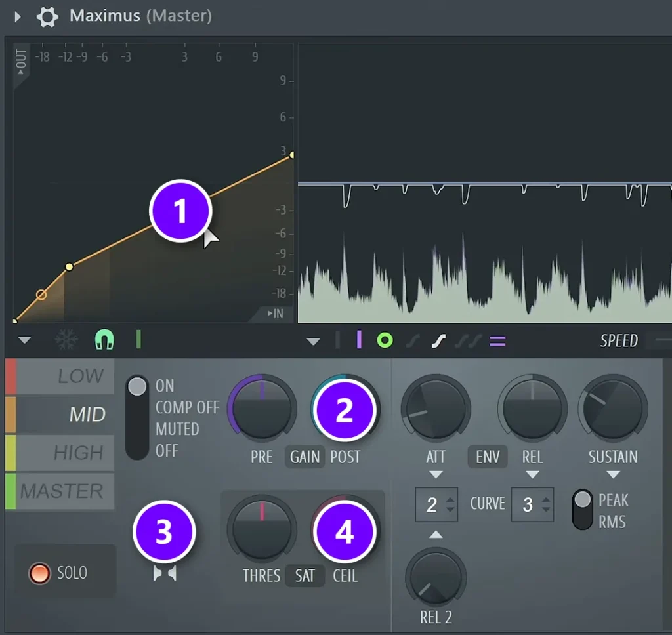
Task: Select the bottom-left envelope start point
Action: pyautogui.click(x=15, y=321)
